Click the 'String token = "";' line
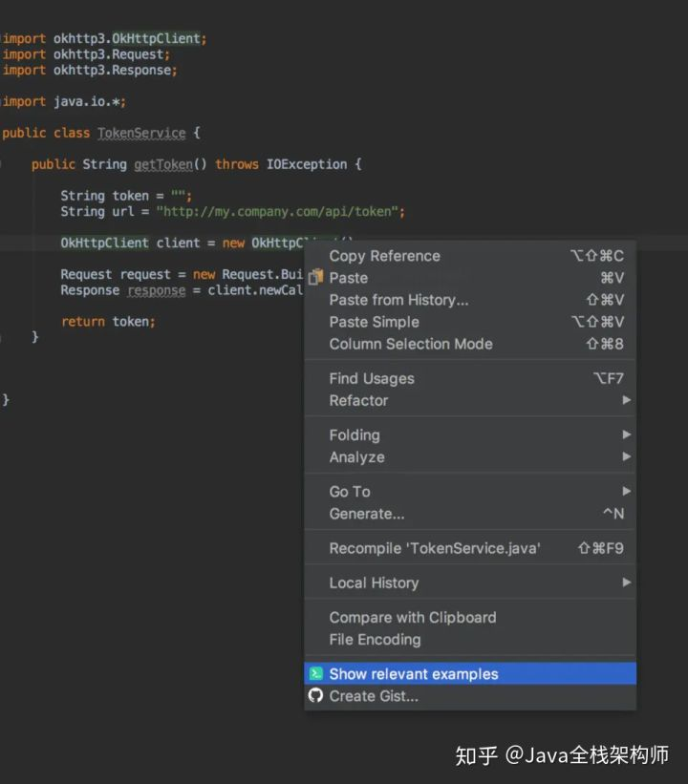This screenshot has width=688, height=784. coord(126,196)
